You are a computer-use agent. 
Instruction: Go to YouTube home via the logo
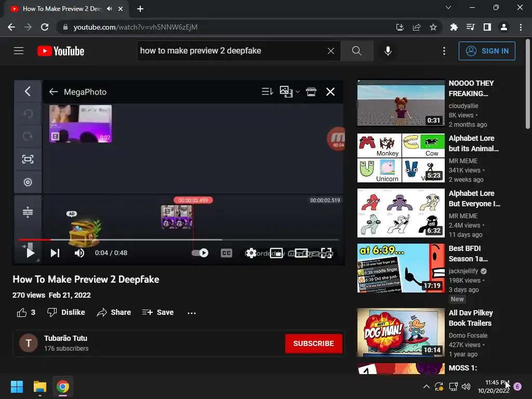click(x=61, y=51)
